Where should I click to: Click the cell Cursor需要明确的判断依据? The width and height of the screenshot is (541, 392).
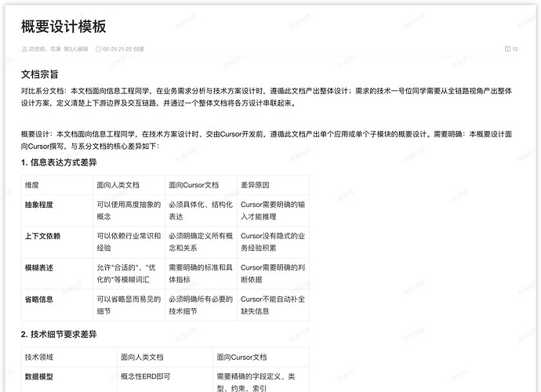click(274, 274)
